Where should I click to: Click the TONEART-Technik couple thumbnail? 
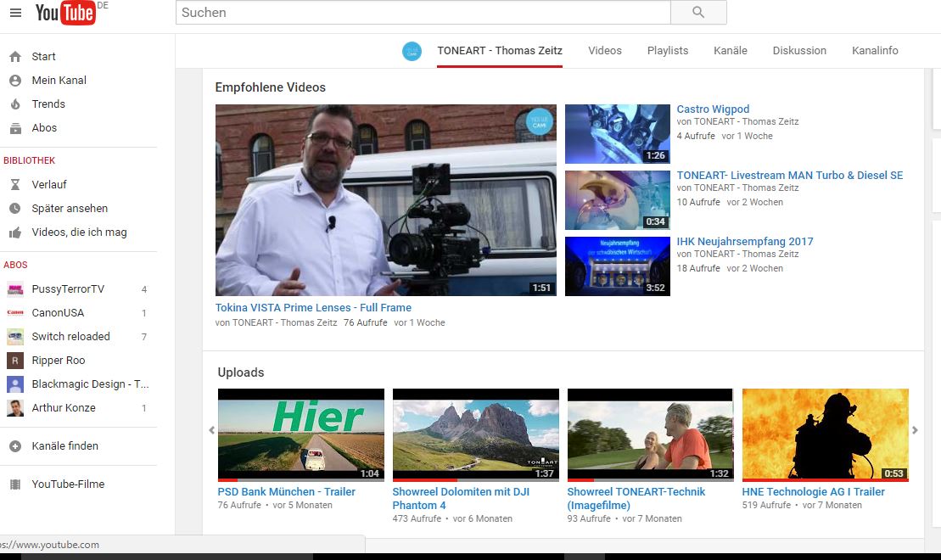click(650, 435)
